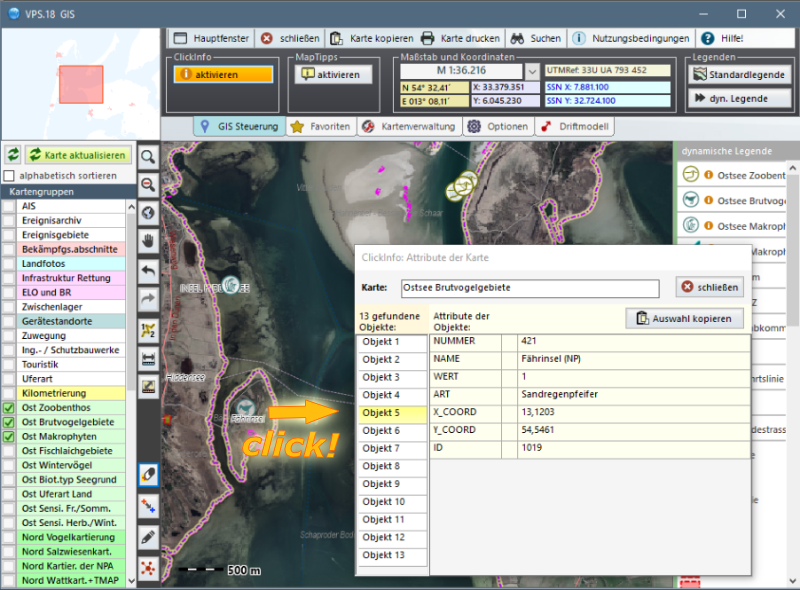This screenshot has width=800, height=590.
Task: Open the distance measuring tool
Action: pyautogui.click(x=148, y=357)
